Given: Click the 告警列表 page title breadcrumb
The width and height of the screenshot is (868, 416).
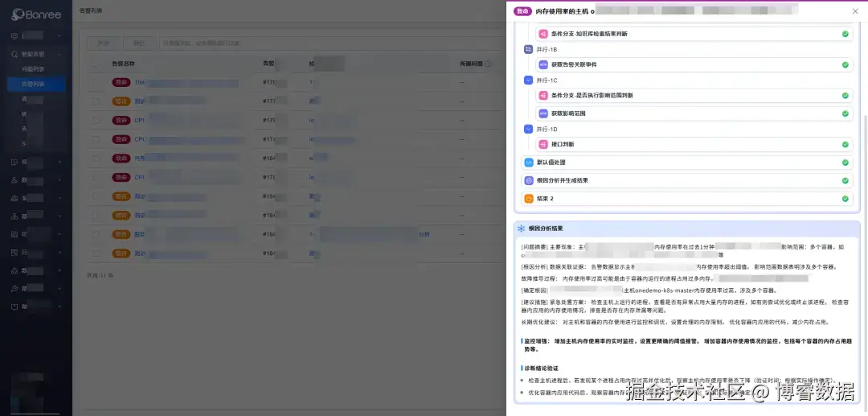Looking at the screenshot, I should tap(91, 10).
